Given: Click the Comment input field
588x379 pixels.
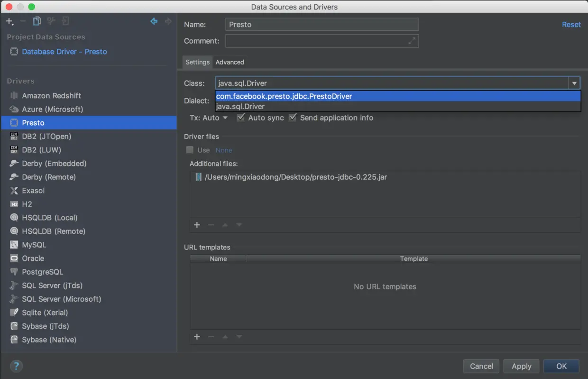Looking at the screenshot, I should (322, 41).
